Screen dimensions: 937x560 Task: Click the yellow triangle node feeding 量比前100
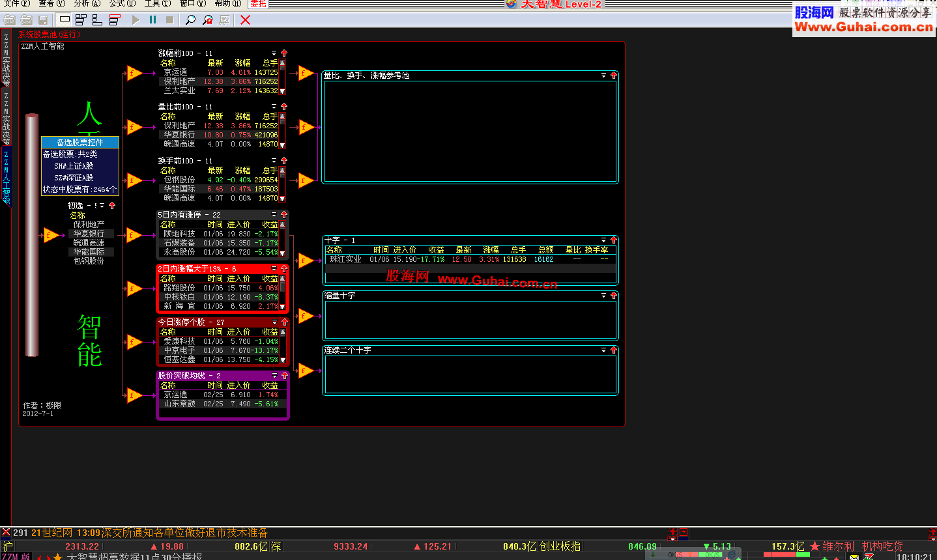pyautogui.click(x=134, y=127)
